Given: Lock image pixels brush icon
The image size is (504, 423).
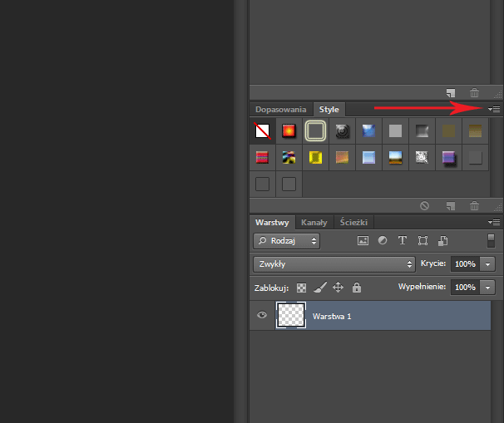Looking at the screenshot, I should [320, 288].
